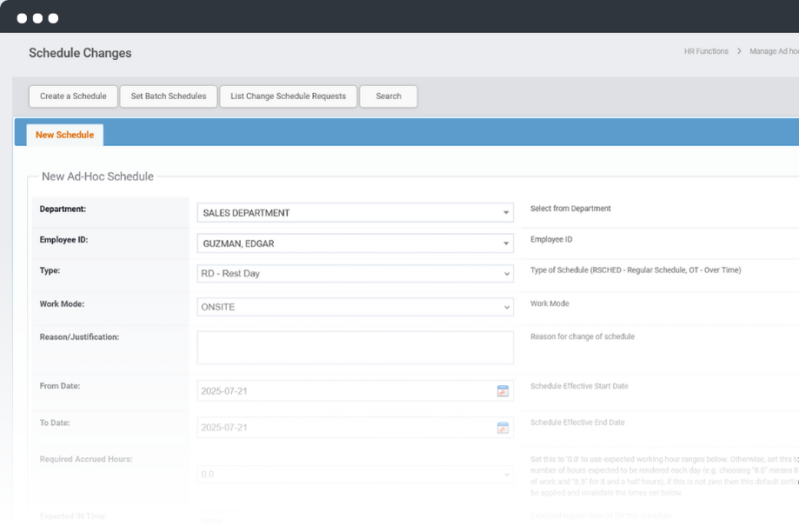Screen dimensions: 799x532
Task: Expand the Type dropdown showing RD - Rest Day
Action: pyautogui.click(x=507, y=274)
